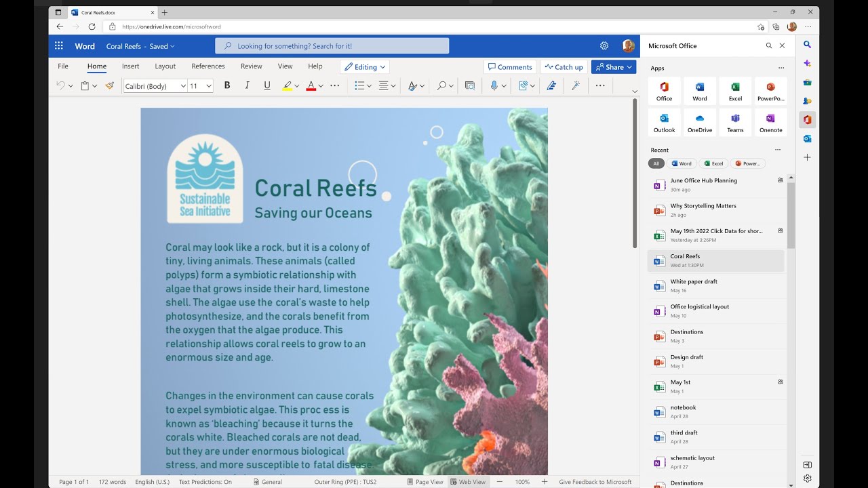Filter recent files to PowerPoint
868x488 pixels.
point(748,163)
